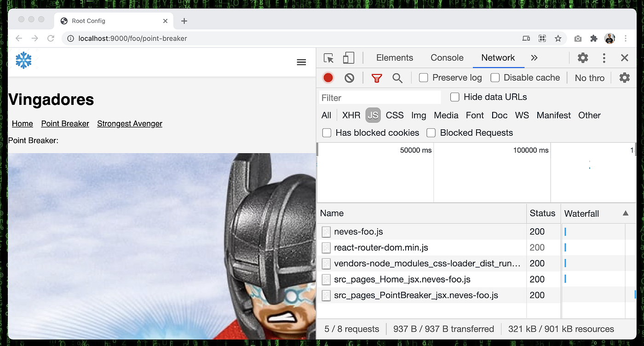Switch to the Console tab

pyautogui.click(x=447, y=58)
